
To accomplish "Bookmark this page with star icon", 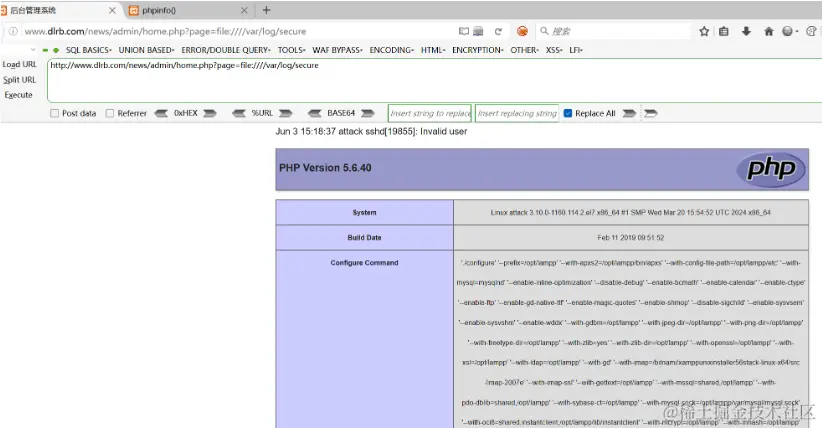I will 704,31.
